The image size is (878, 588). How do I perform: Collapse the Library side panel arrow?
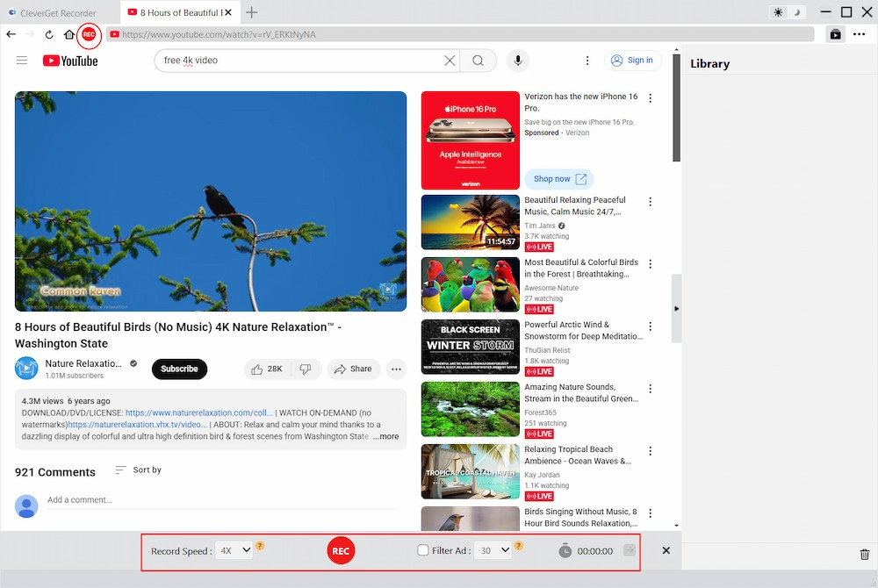pyautogui.click(x=676, y=309)
